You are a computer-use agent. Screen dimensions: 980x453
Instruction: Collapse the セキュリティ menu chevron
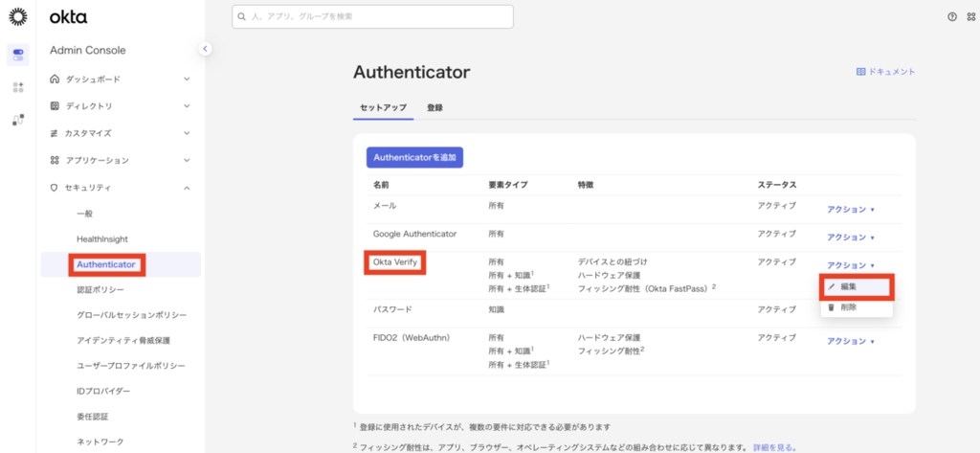(187, 187)
